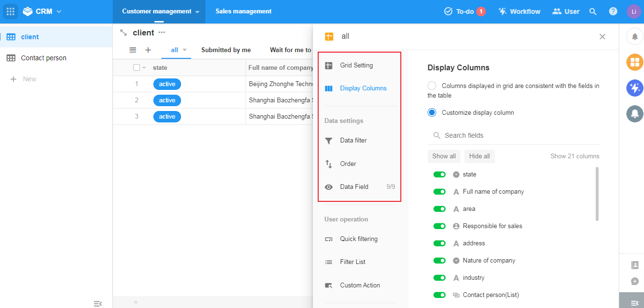Disable the Full name of company column

tap(439, 192)
